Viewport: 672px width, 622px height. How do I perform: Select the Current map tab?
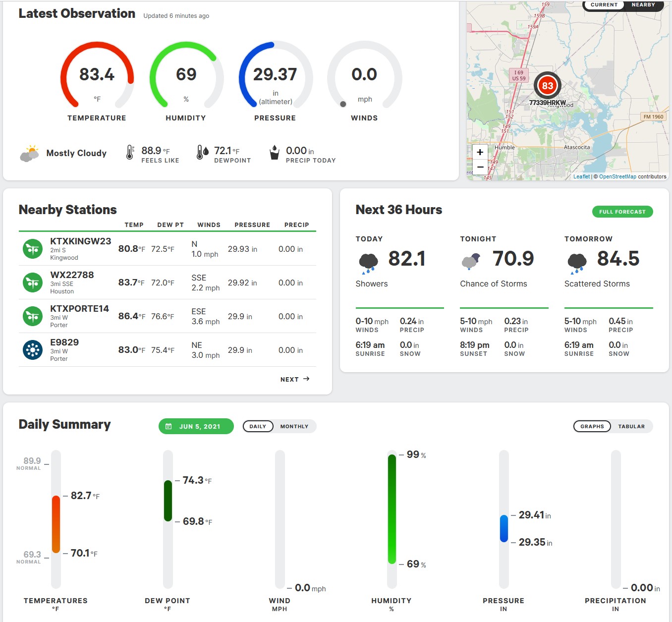tap(604, 5)
